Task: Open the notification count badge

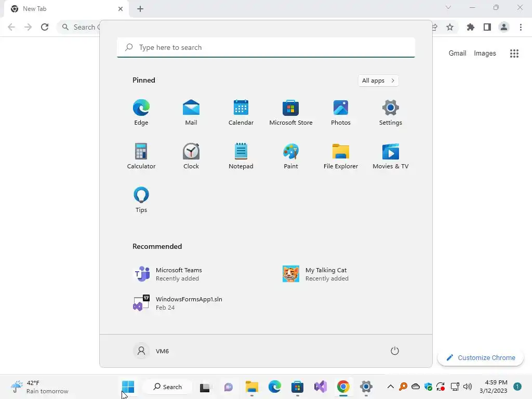Action: (x=517, y=387)
